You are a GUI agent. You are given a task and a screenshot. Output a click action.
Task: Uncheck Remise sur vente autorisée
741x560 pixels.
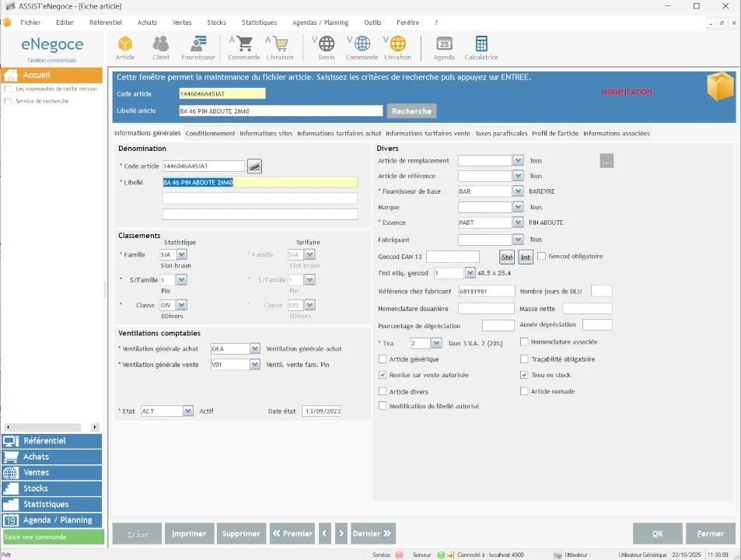tap(383, 375)
